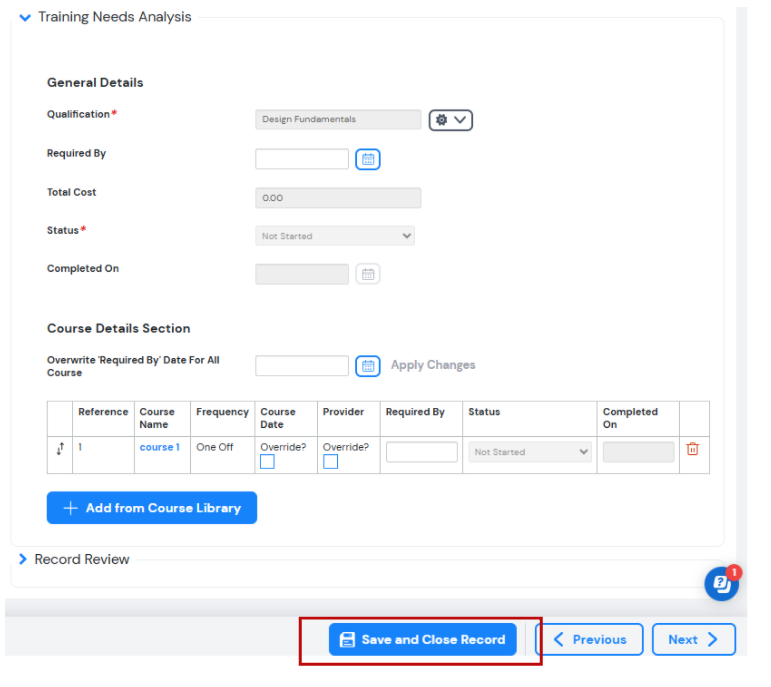Open calendar picker for Required By date
Image resolution: width=771 pixels, height=687 pixels.
coord(368,159)
